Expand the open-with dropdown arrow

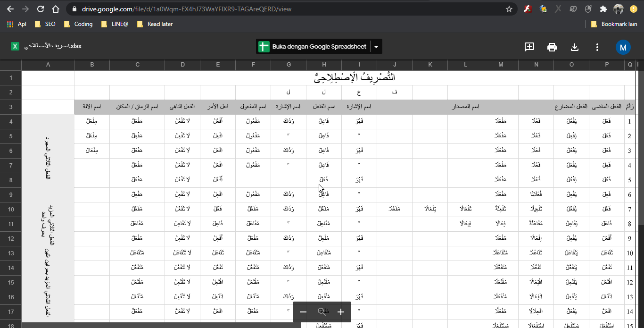pyautogui.click(x=376, y=47)
